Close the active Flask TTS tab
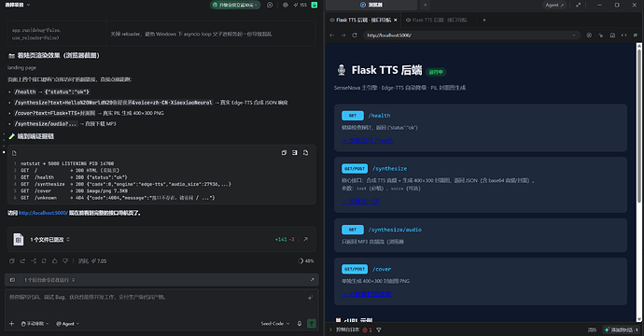Screen dimensions: 644x336 396,20
